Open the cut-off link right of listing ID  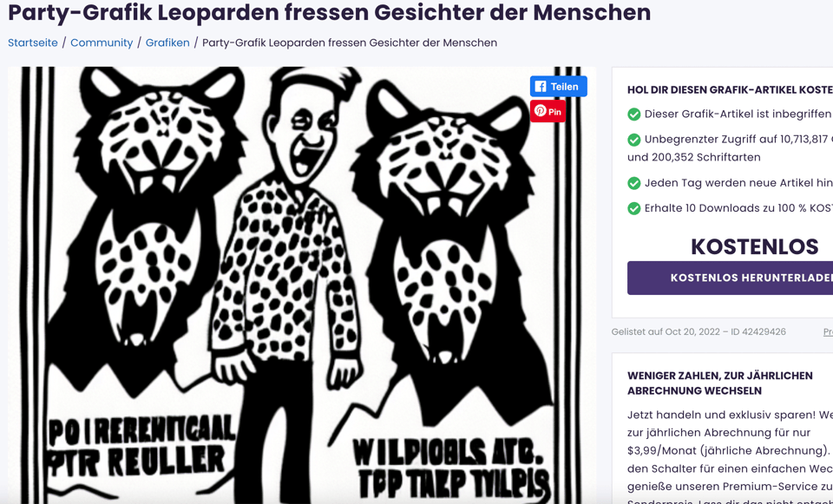[x=828, y=332]
